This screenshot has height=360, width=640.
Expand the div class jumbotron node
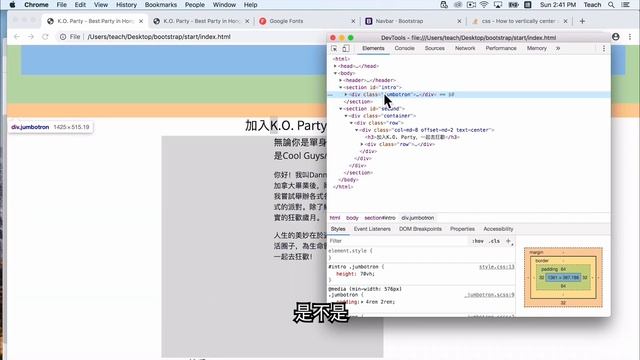click(x=346, y=95)
